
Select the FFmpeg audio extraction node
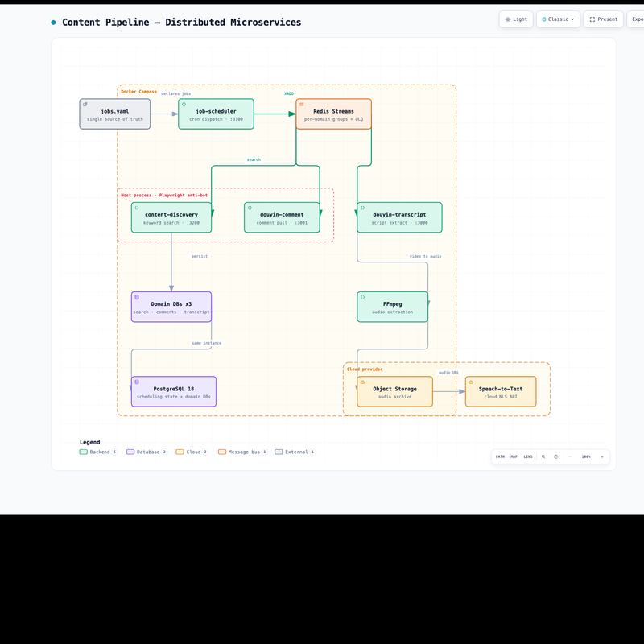click(392, 308)
